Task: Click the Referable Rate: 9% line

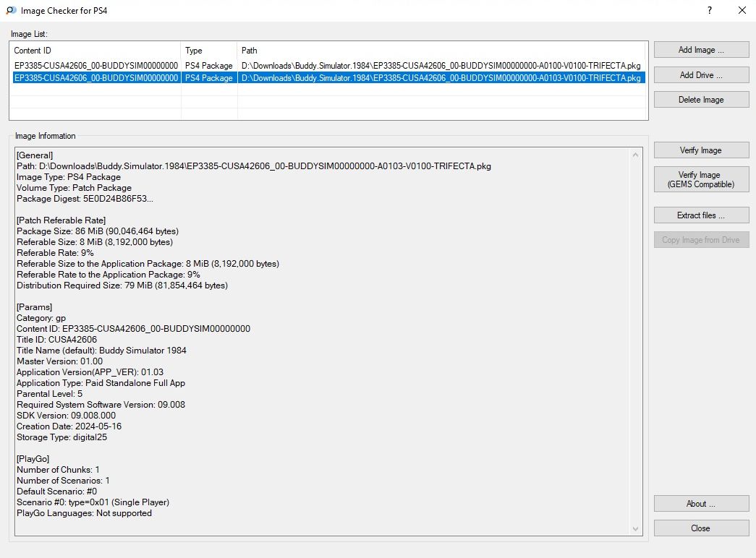Action: [56, 252]
